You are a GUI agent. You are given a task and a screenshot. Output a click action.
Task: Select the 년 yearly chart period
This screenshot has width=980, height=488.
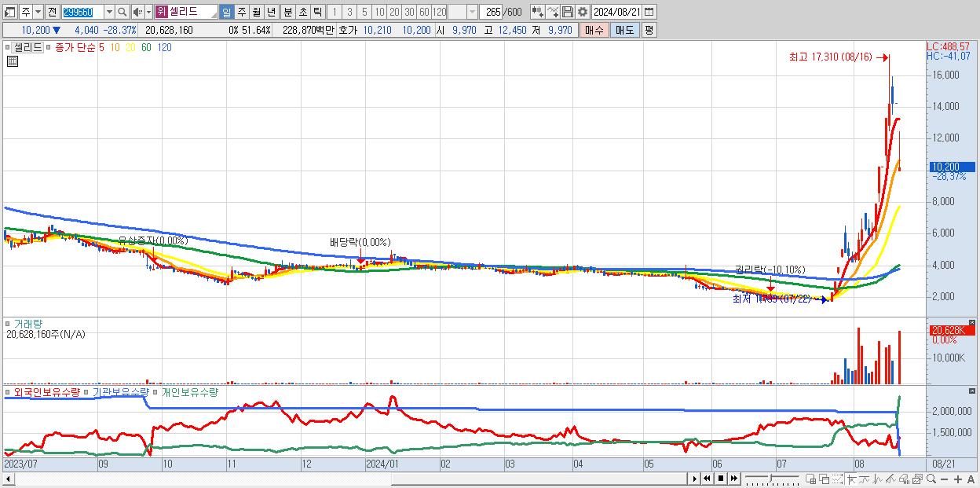point(272,12)
